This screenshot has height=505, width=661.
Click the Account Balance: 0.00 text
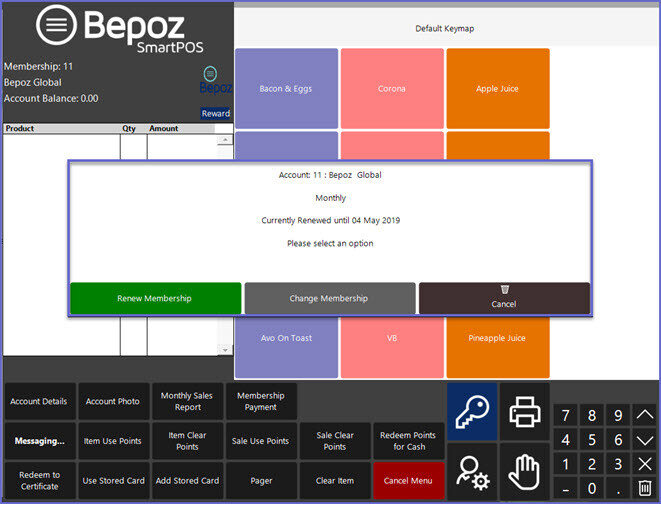point(51,99)
